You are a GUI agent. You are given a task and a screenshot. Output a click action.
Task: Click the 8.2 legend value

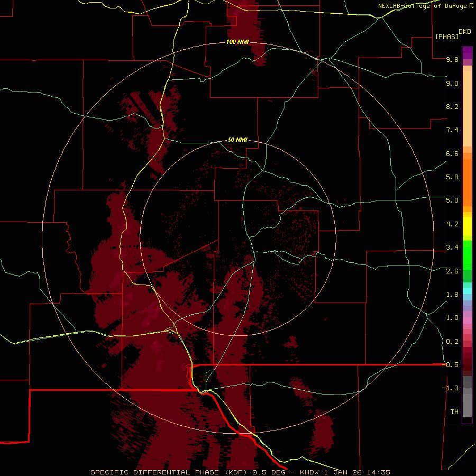pyautogui.click(x=452, y=106)
